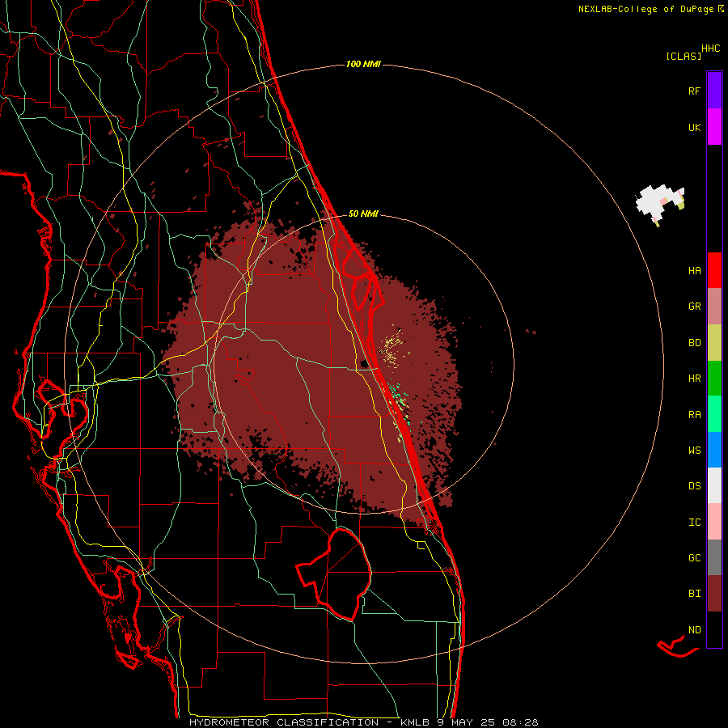
Task: Click the HHC product code text
Action: (711, 49)
